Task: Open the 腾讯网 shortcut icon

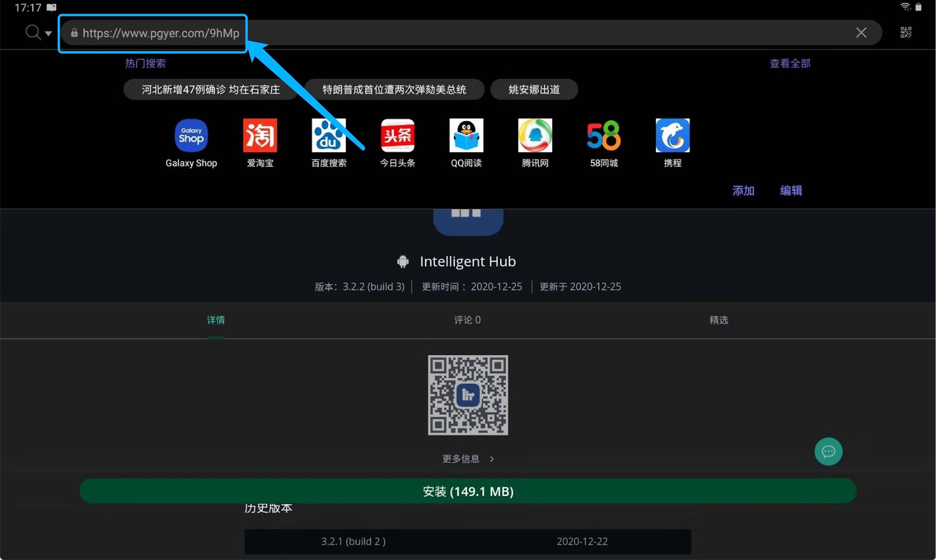Action: (x=535, y=136)
